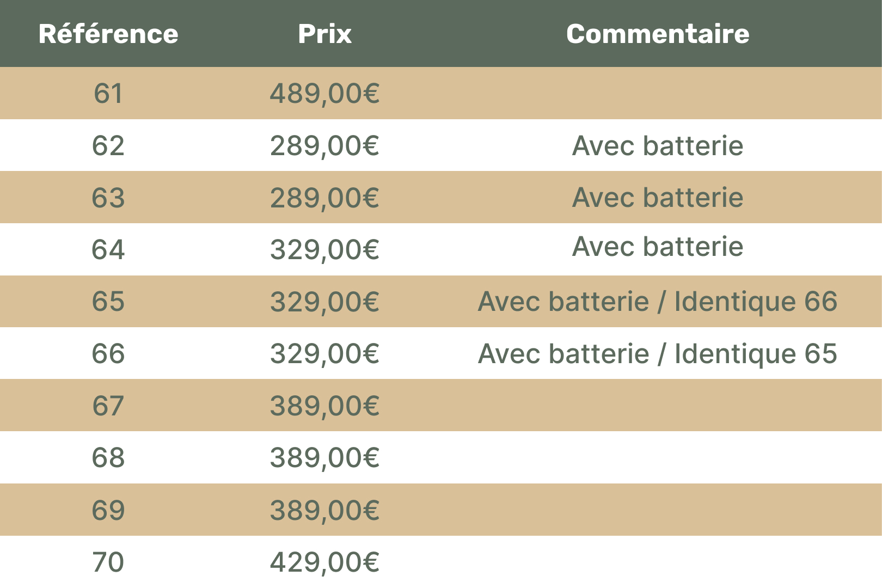The height and width of the screenshot is (588, 882).
Task: Select reference number 65 cell
Action: click(x=108, y=302)
